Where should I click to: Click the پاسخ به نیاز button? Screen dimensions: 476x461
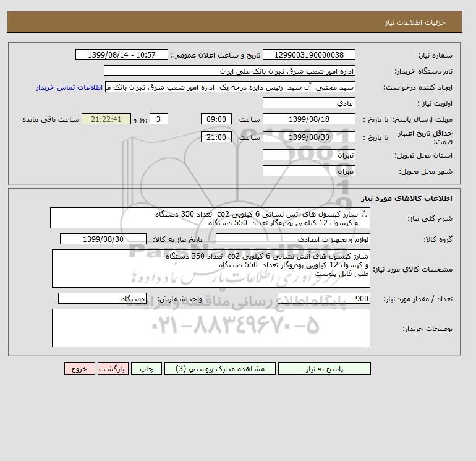324,369
